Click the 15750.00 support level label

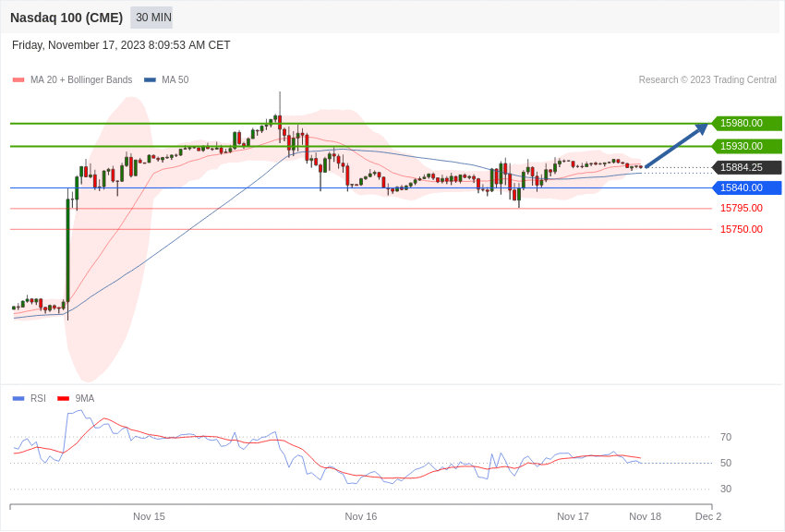point(742,229)
